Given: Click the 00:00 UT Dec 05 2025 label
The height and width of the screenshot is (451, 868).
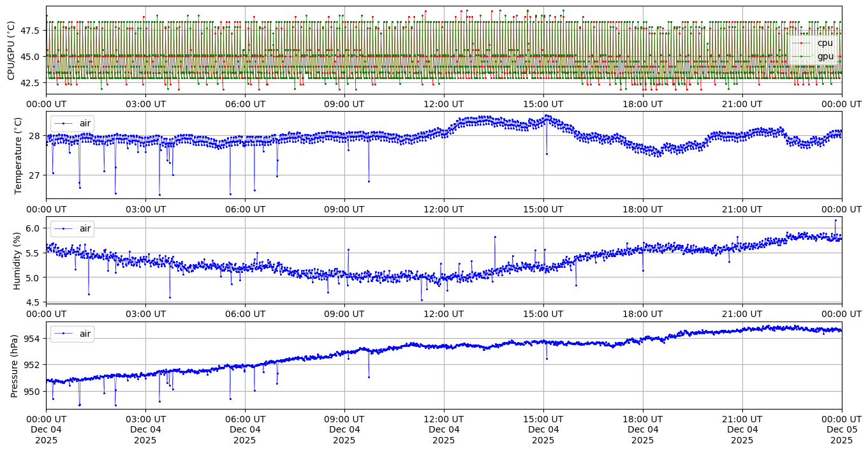Looking at the screenshot, I should pos(841,429).
